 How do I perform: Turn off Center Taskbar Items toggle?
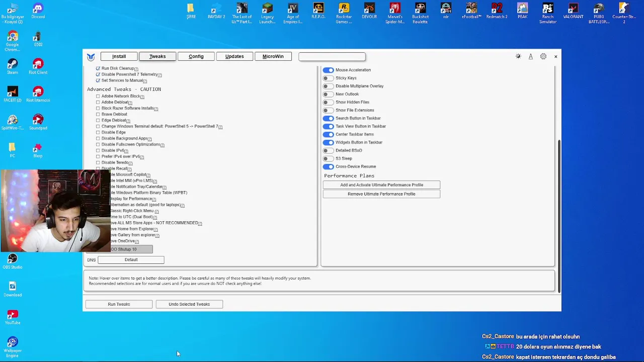click(x=328, y=134)
